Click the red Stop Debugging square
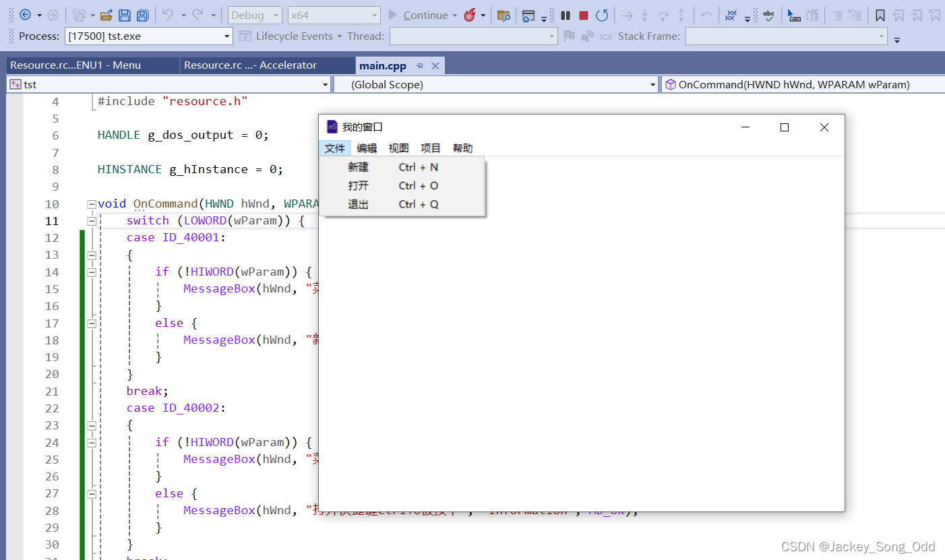Image resolution: width=945 pixels, height=560 pixels. click(584, 15)
